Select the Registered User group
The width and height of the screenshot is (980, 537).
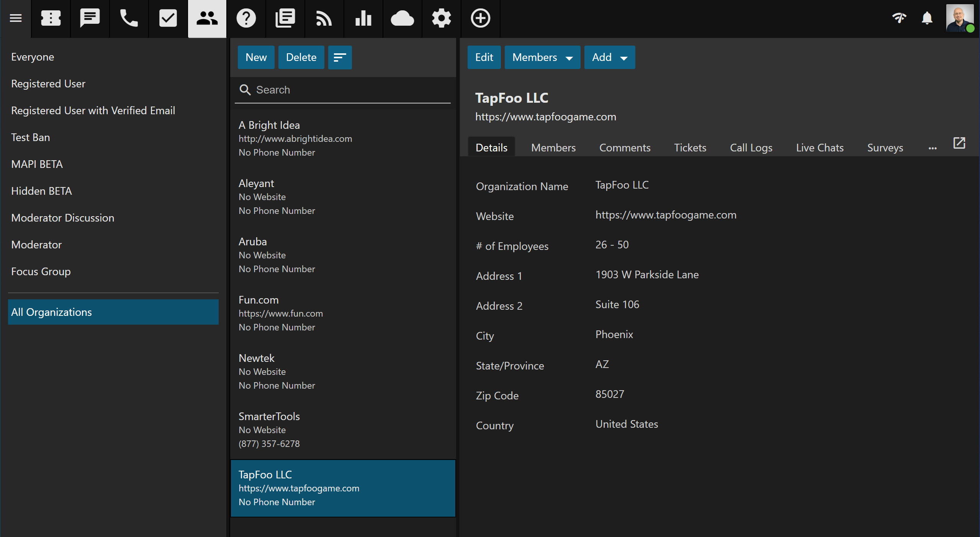[113, 84]
